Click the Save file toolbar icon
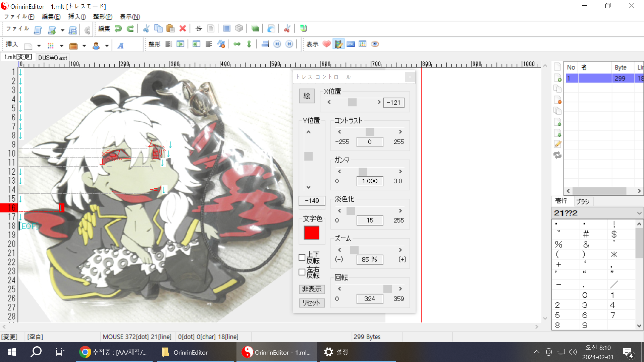Image resolution: width=644 pixels, height=362 pixels. (72, 30)
